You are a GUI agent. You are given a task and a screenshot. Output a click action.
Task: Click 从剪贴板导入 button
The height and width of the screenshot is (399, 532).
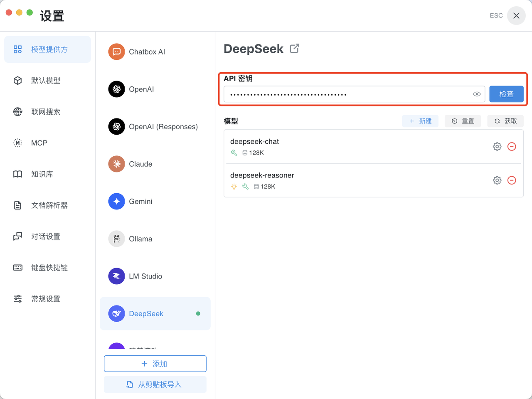pos(155,384)
